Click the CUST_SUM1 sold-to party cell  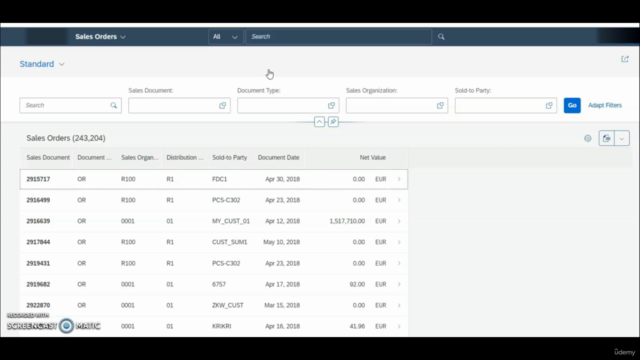229,242
